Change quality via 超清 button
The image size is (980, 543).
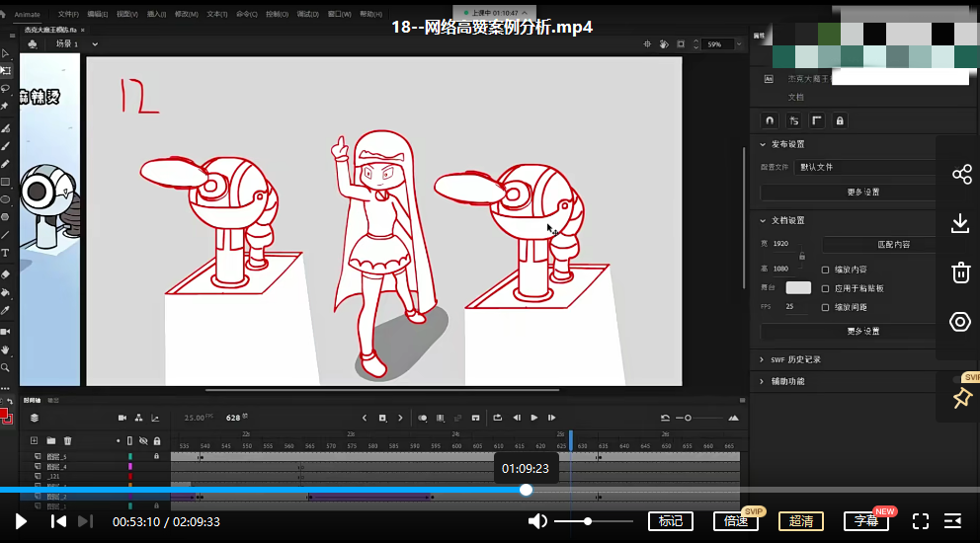(x=800, y=521)
